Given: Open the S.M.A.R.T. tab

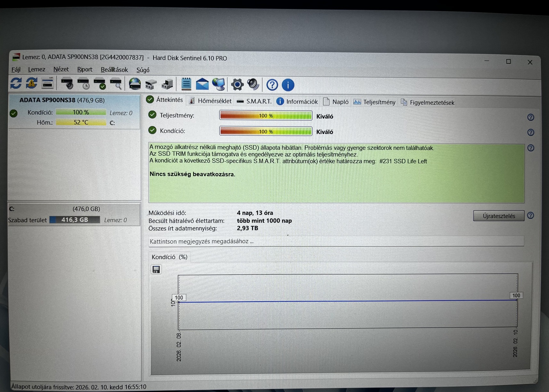Looking at the screenshot, I should [254, 102].
